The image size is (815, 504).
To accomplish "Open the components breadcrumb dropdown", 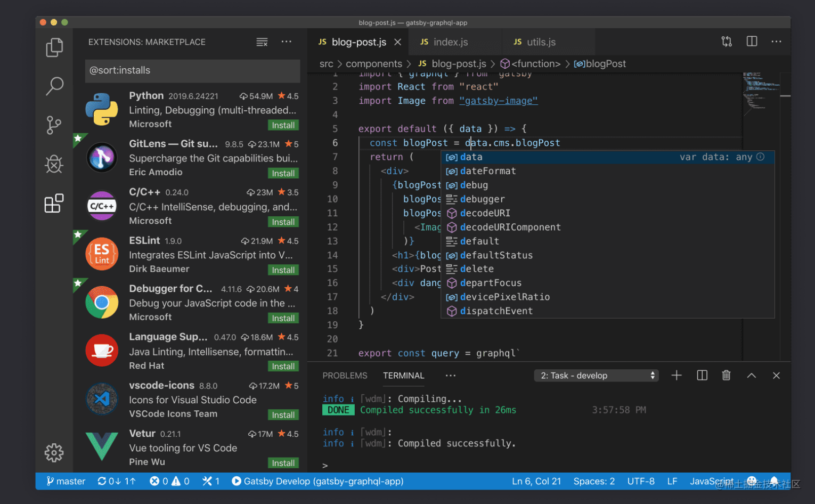I will pyautogui.click(x=374, y=63).
